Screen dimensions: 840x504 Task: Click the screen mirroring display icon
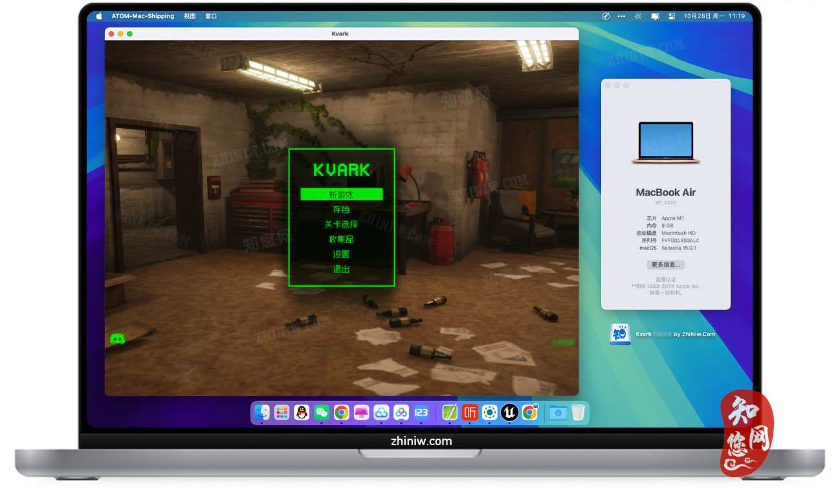pyautogui.click(x=655, y=16)
